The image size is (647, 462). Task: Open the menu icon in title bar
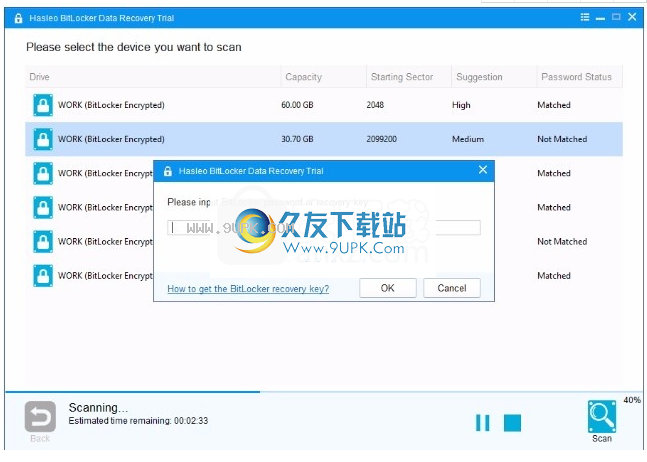click(584, 17)
